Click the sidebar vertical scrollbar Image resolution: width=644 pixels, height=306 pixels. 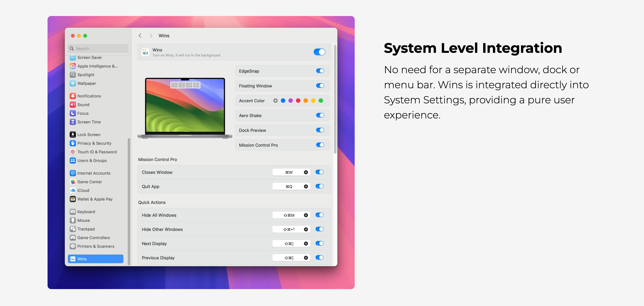[x=129, y=201]
